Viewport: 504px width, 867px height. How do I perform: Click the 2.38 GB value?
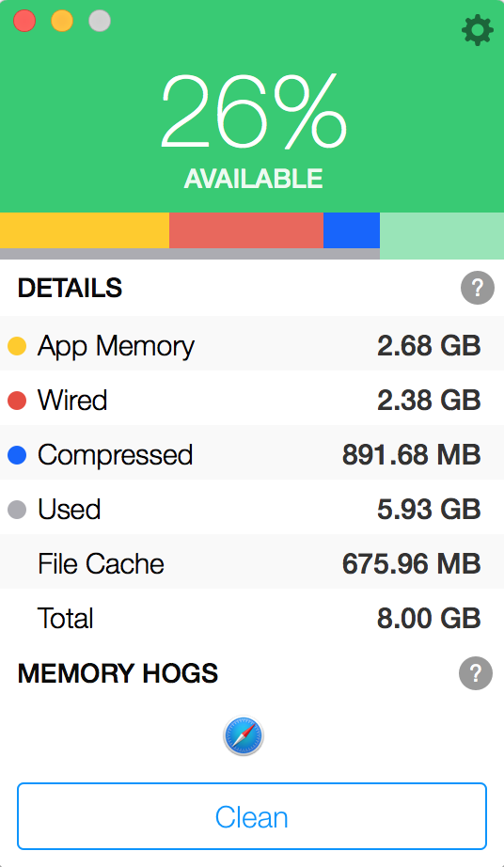point(429,401)
